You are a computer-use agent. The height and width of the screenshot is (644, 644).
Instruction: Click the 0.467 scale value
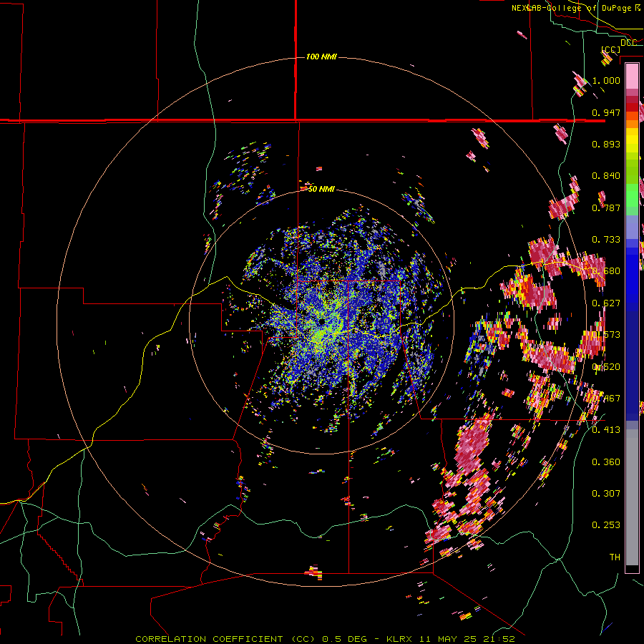[x=606, y=399]
